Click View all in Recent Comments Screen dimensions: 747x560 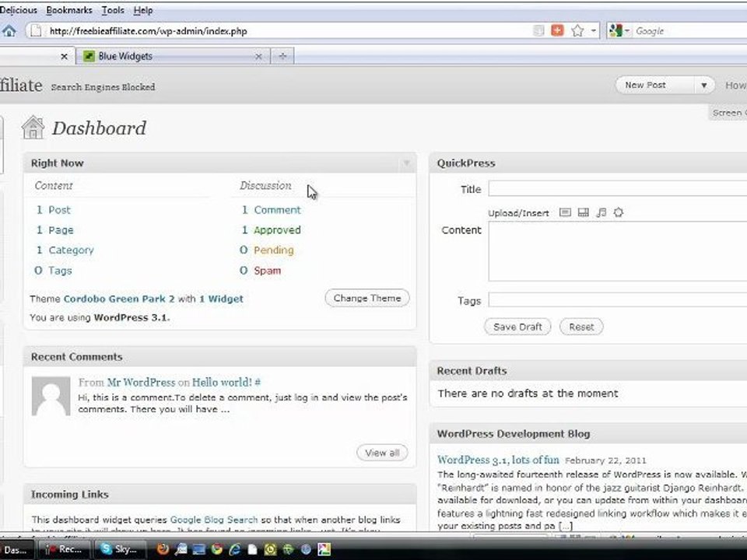tap(382, 453)
